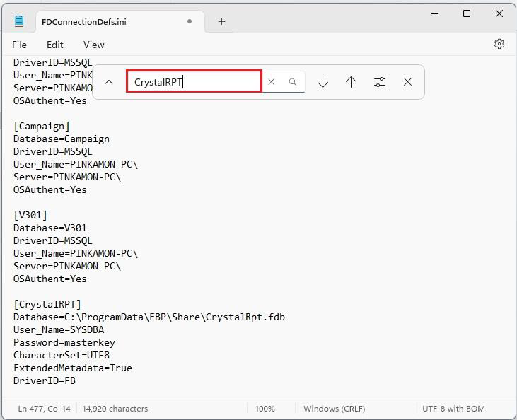The image size is (517, 420).
Task: Open the View menu
Action: pyautogui.click(x=93, y=45)
